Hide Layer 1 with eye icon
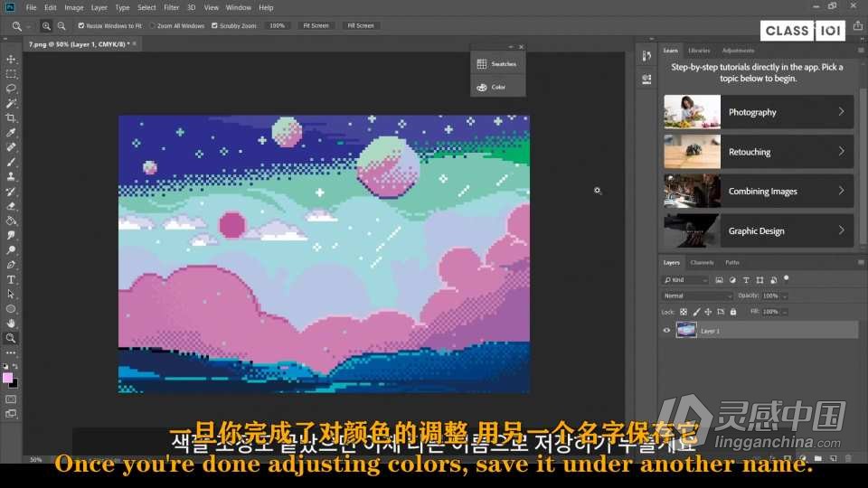 (x=666, y=331)
